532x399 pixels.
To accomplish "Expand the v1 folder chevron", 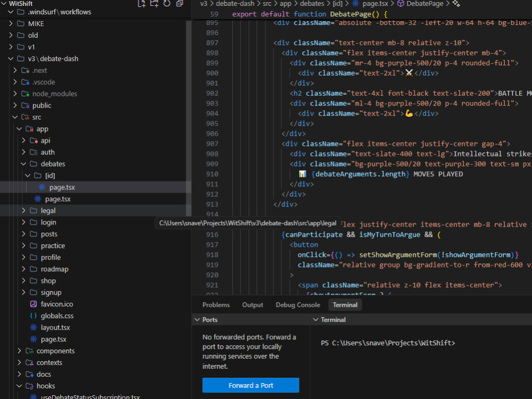I will pos(11,47).
